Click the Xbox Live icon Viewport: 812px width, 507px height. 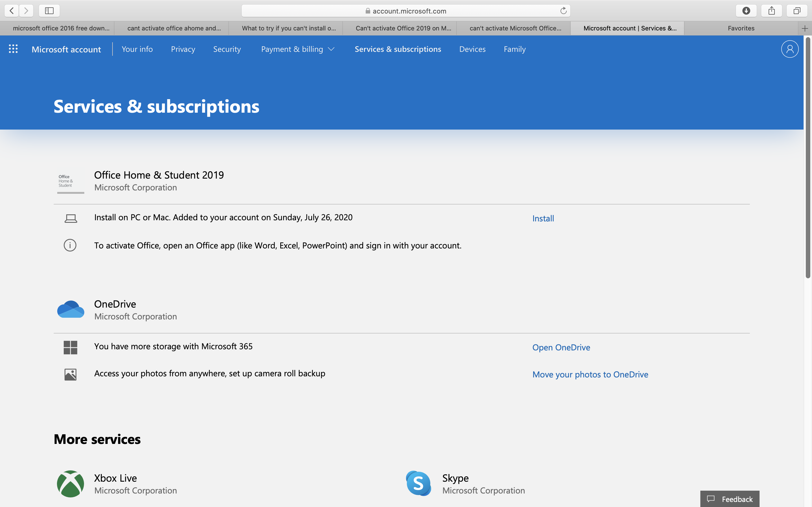point(71,484)
